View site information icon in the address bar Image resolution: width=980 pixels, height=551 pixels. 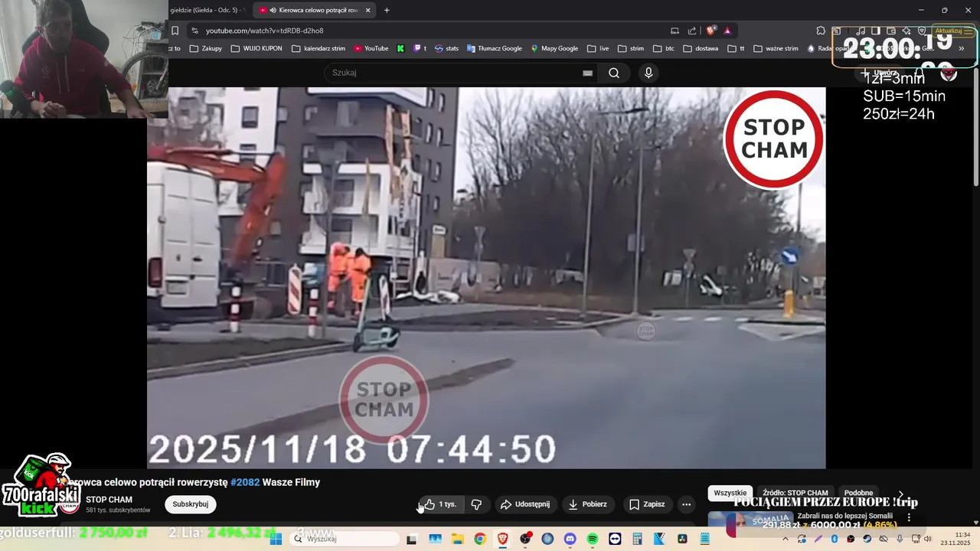(x=194, y=31)
